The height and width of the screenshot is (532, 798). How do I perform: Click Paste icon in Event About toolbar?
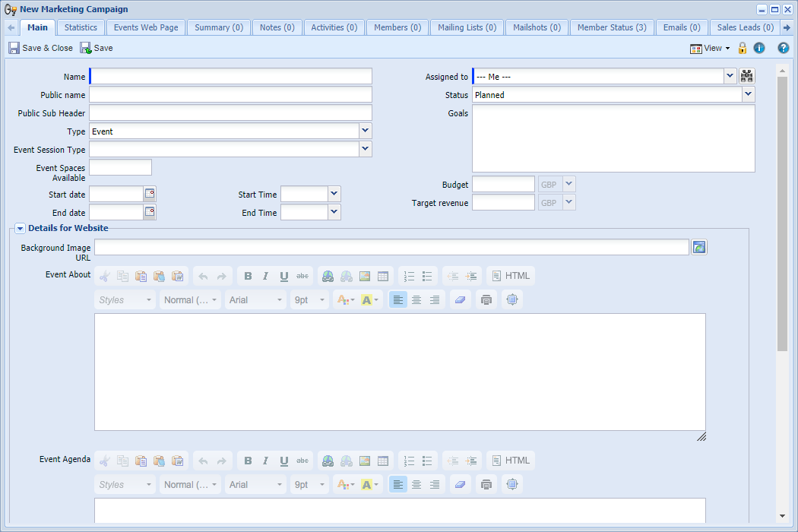pos(141,276)
